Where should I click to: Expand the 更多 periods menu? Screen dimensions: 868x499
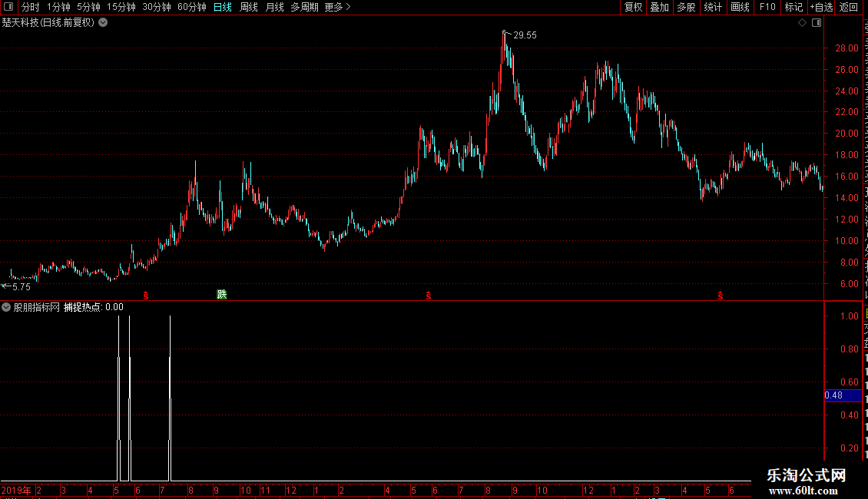click(338, 7)
